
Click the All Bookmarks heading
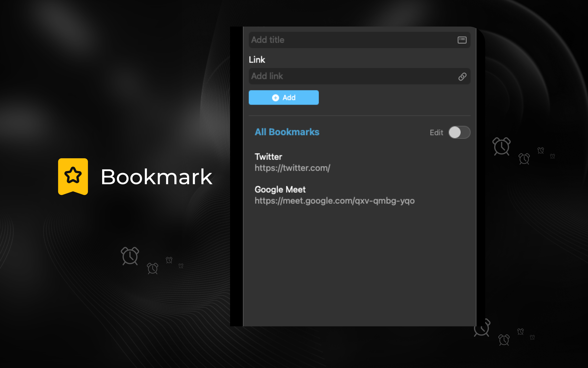click(x=287, y=132)
